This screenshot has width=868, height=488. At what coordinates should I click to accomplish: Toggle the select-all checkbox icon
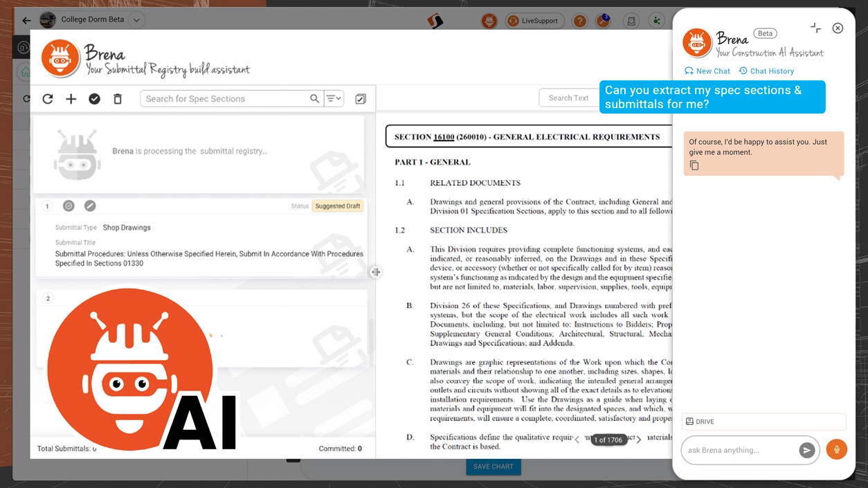coord(361,99)
